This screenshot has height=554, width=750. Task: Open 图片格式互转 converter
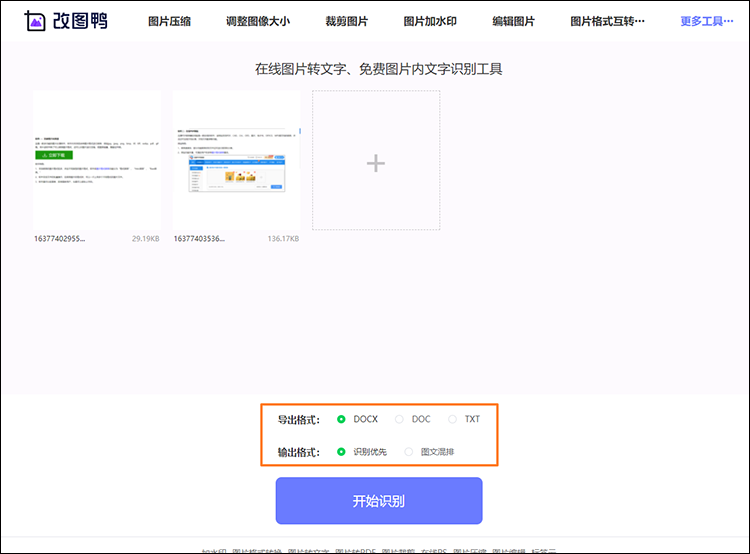[607, 21]
